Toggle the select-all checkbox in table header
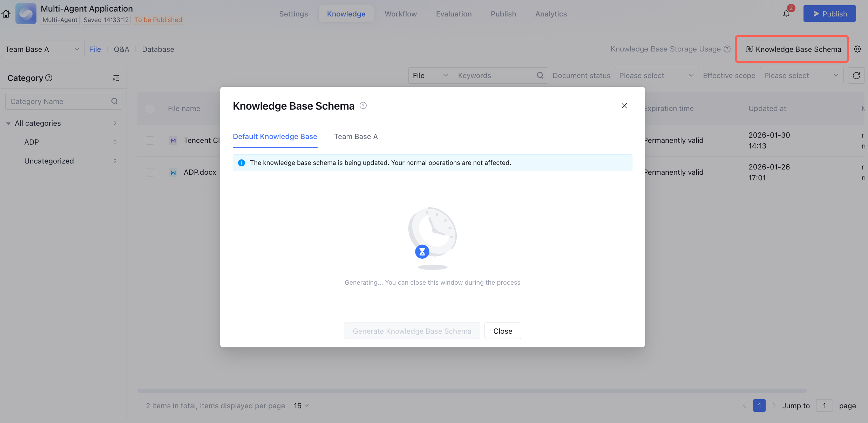The width and height of the screenshot is (868, 423). coord(150,109)
